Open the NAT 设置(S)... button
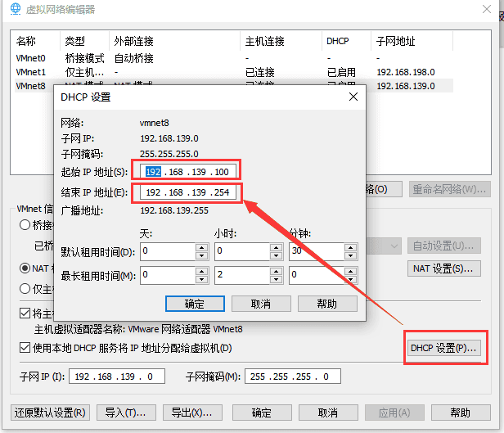The image size is (504, 433). [443, 268]
